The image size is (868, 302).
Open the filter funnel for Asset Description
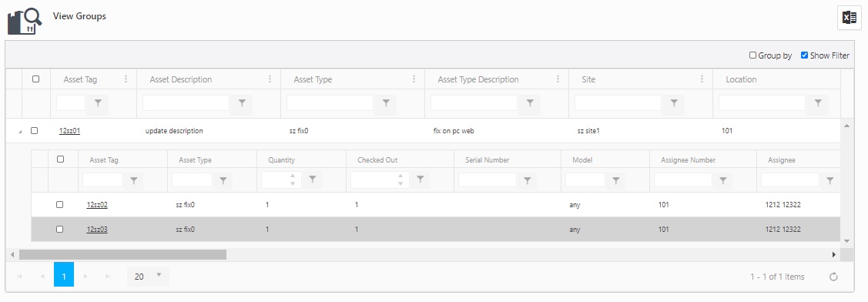[x=242, y=103]
